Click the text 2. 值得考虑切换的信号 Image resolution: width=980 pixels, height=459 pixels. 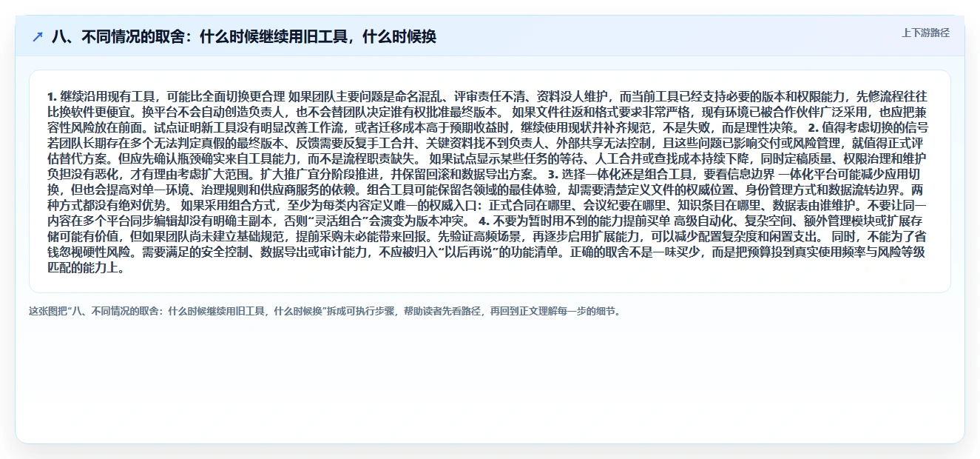(x=868, y=127)
